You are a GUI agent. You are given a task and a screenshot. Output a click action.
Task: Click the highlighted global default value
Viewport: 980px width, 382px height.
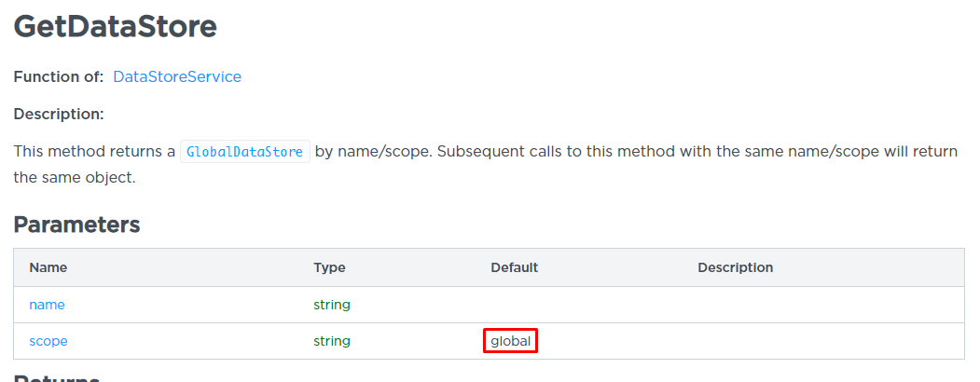pos(511,341)
